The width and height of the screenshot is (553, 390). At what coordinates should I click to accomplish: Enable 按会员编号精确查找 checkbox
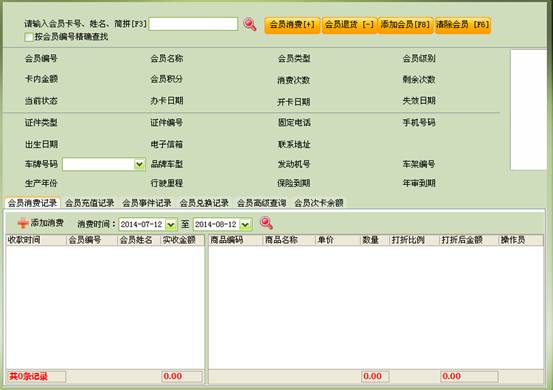(29, 37)
